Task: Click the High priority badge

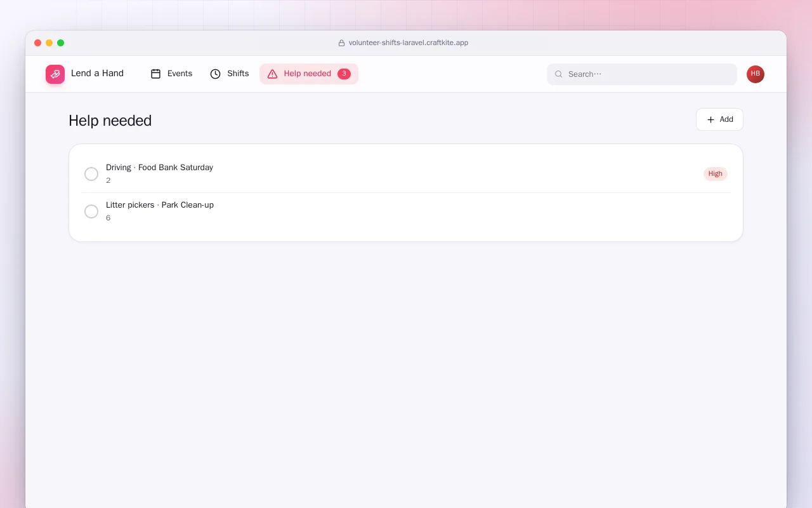Action: click(716, 174)
